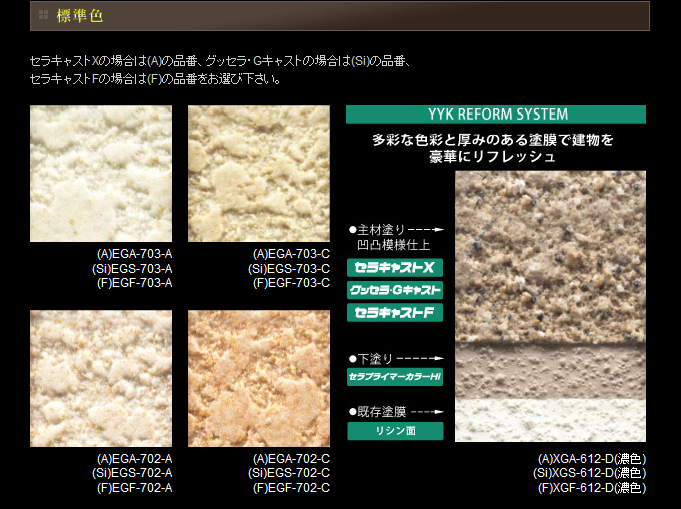
Task: Click the text (Si)EGS-703-A
Action: pyautogui.click(x=132, y=268)
